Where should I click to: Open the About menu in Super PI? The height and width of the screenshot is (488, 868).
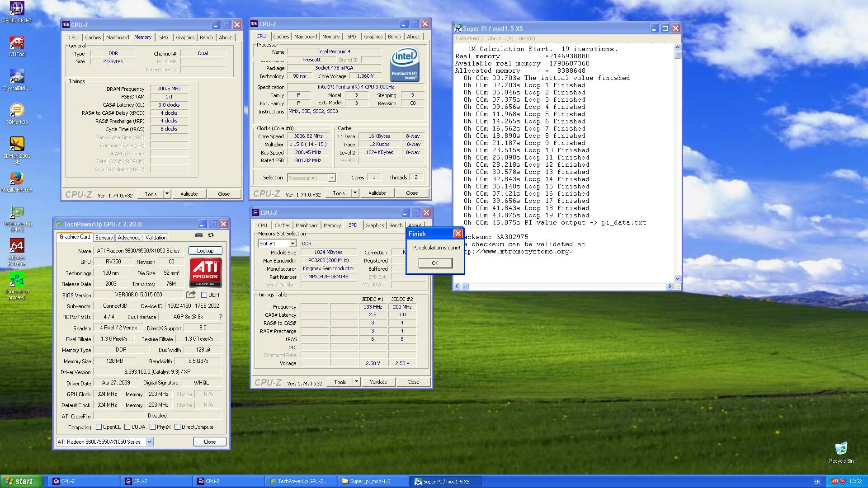click(500, 38)
